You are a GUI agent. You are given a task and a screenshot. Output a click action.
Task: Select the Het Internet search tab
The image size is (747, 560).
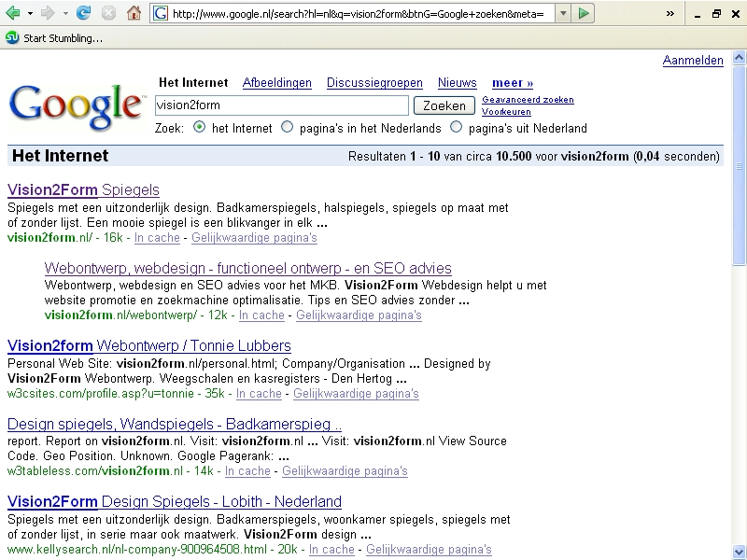[x=193, y=82]
